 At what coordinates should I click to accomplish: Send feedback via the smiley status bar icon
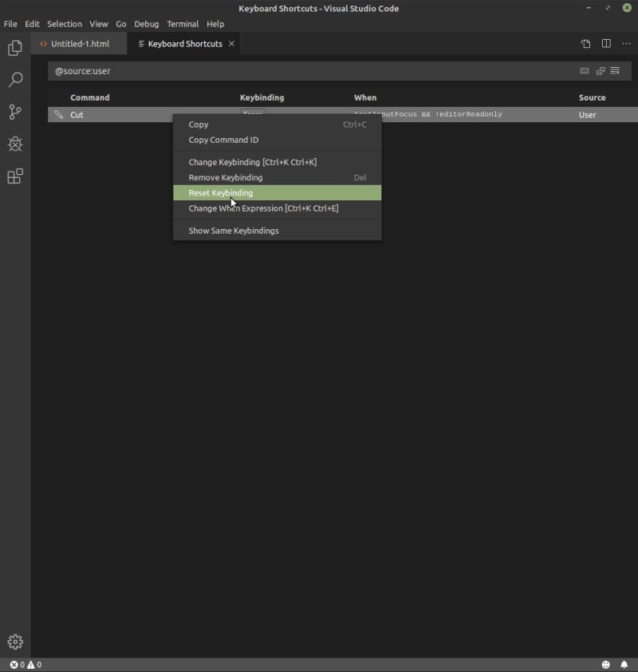point(607,663)
